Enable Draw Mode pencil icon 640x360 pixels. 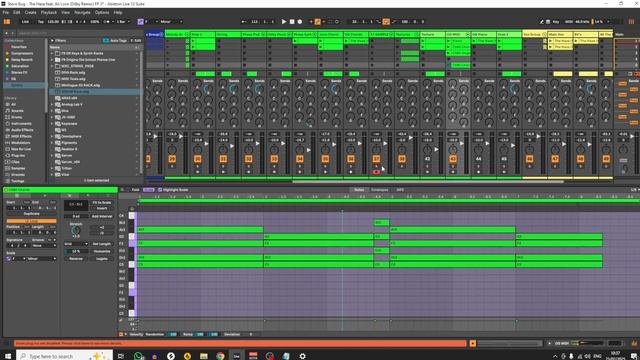tap(542, 22)
